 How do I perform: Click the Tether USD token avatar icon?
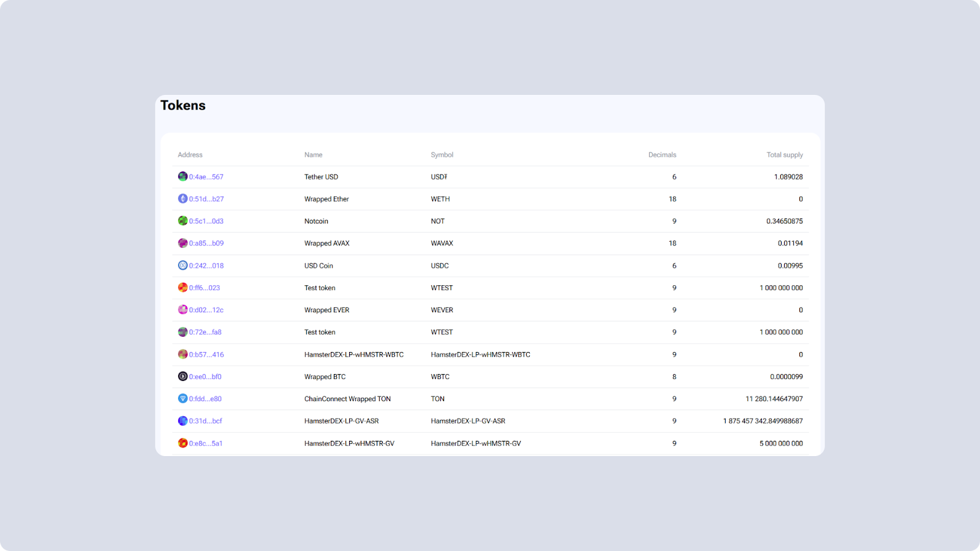[183, 176]
